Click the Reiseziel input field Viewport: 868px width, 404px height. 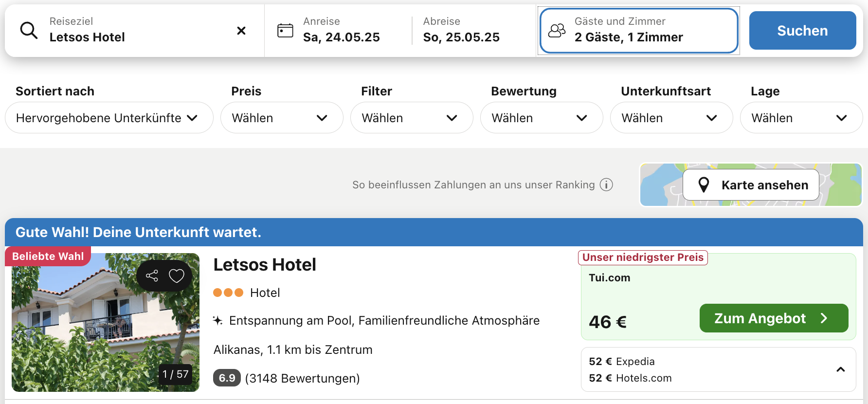coord(135,31)
